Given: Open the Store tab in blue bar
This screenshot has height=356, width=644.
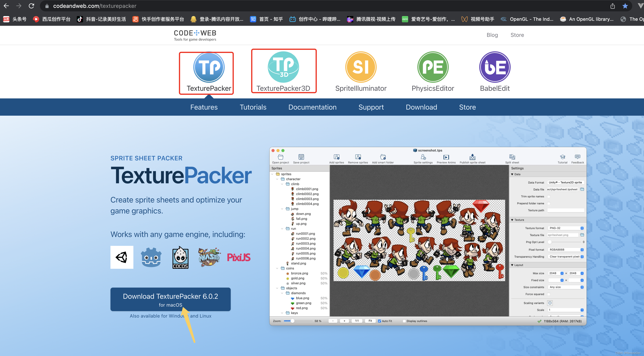Looking at the screenshot, I should point(467,107).
